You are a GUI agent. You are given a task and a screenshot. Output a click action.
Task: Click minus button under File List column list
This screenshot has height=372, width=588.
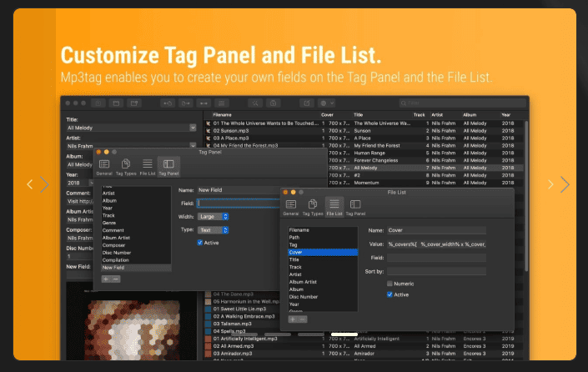tap(302, 319)
